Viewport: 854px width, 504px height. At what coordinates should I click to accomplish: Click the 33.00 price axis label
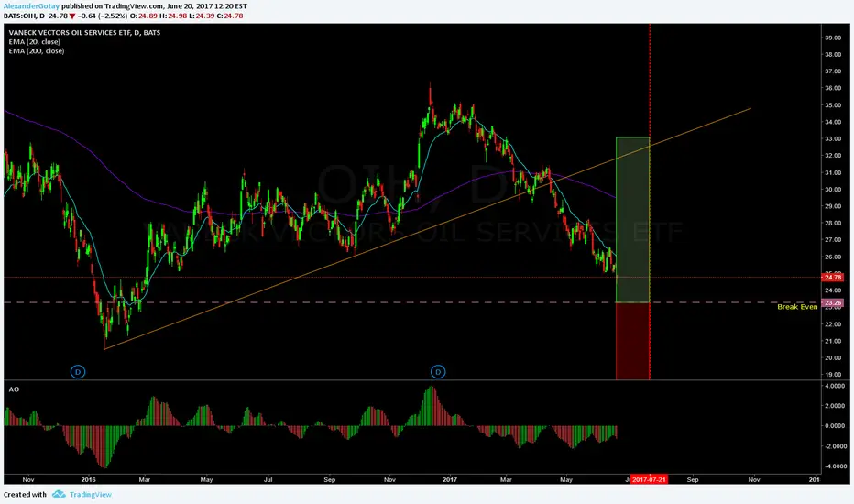pyautogui.click(x=833, y=139)
